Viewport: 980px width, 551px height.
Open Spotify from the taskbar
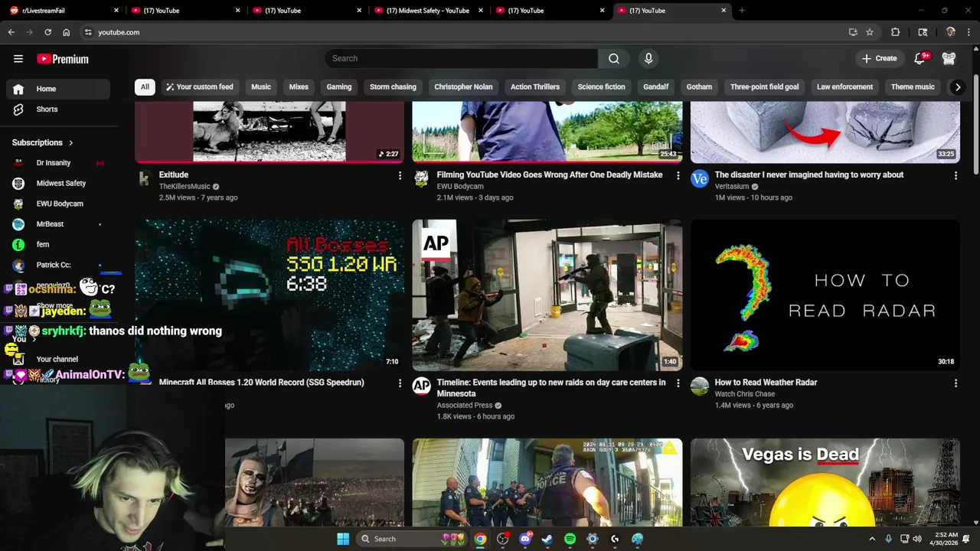click(x=570, y=539)
